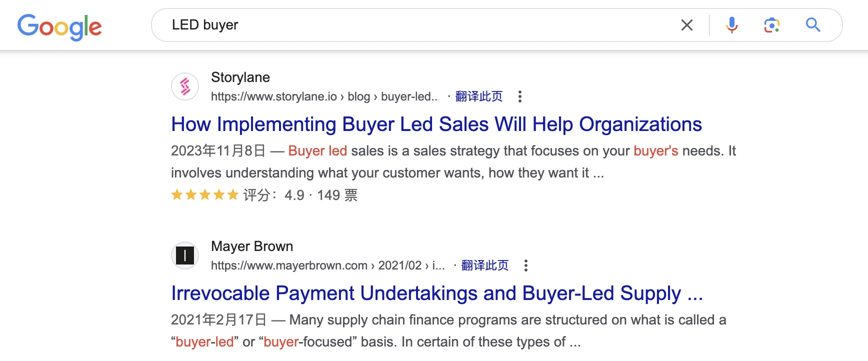Translate the Mayer Brown page via 翻译此页

[x=485, y=265]
